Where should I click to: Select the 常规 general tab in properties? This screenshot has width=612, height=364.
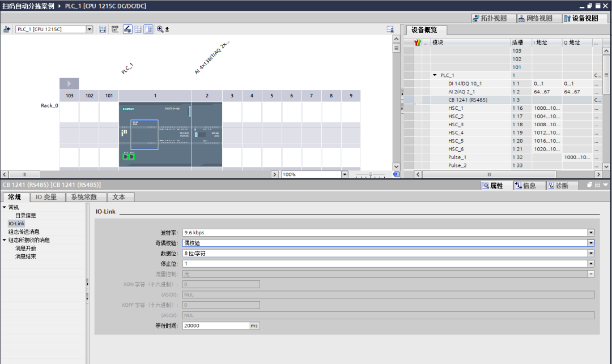(15, 197)
